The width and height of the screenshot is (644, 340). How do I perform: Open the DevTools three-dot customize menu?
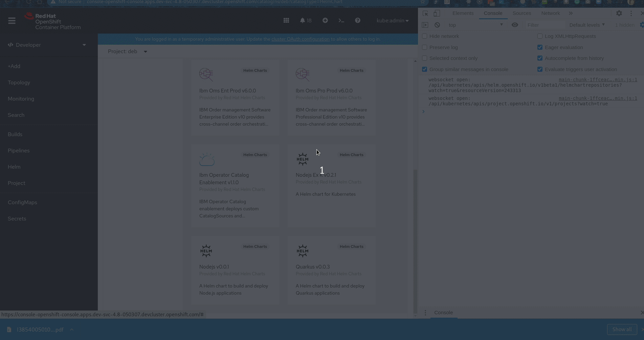(631, 13)
